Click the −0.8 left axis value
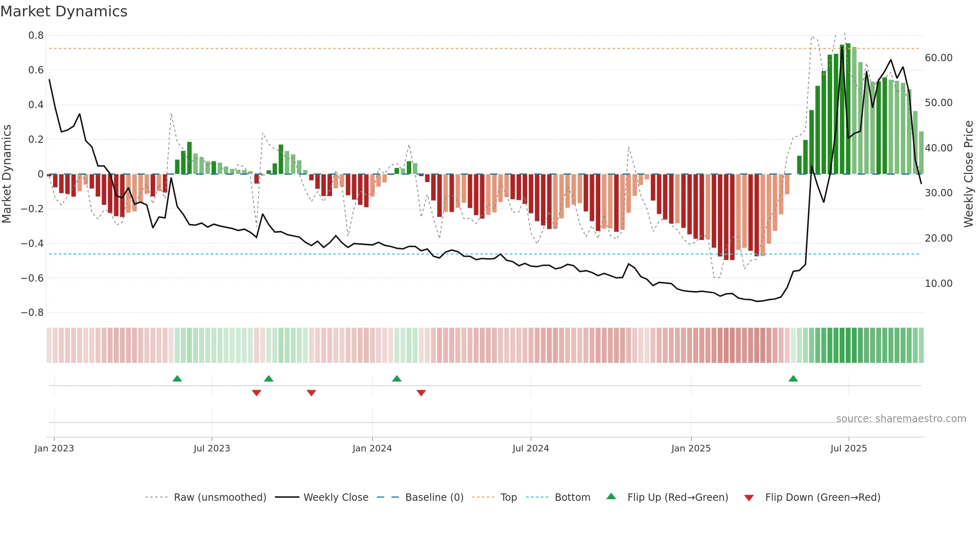Viewport: 980px width, 551px height. tap(32, 313)
